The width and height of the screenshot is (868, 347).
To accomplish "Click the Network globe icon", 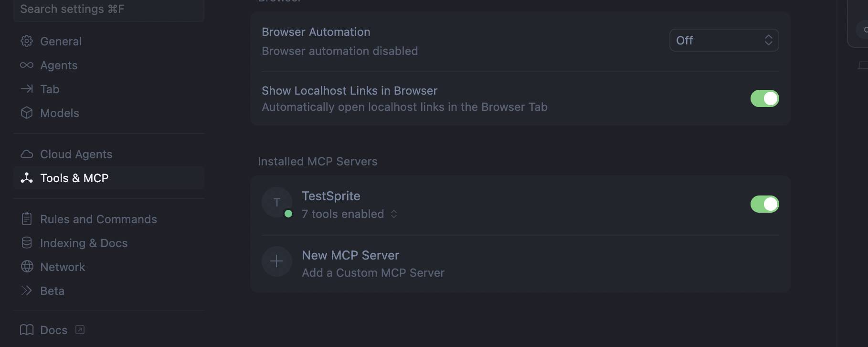I will [x=27, y=267].
